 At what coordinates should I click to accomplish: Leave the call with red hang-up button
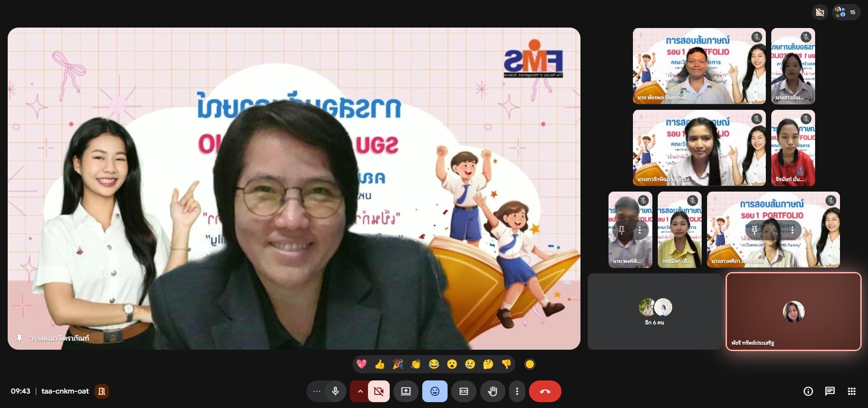click(545, 391)
